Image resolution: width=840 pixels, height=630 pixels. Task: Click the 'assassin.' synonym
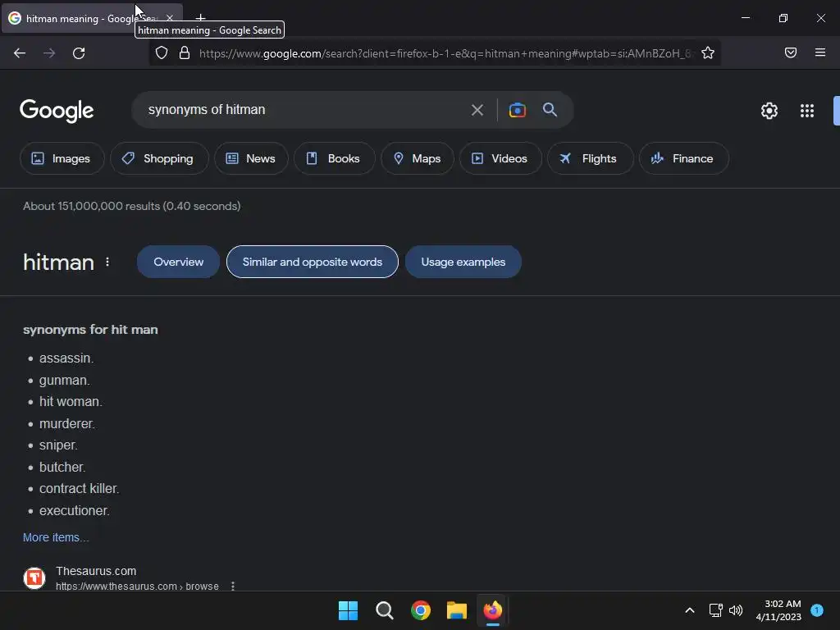66,358
